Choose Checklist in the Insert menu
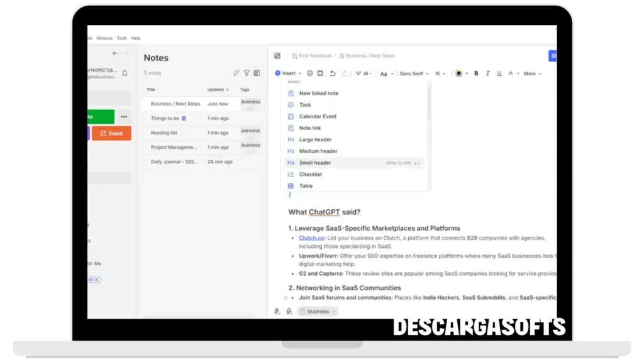The image size is (644, 362). tap(311, 174)
